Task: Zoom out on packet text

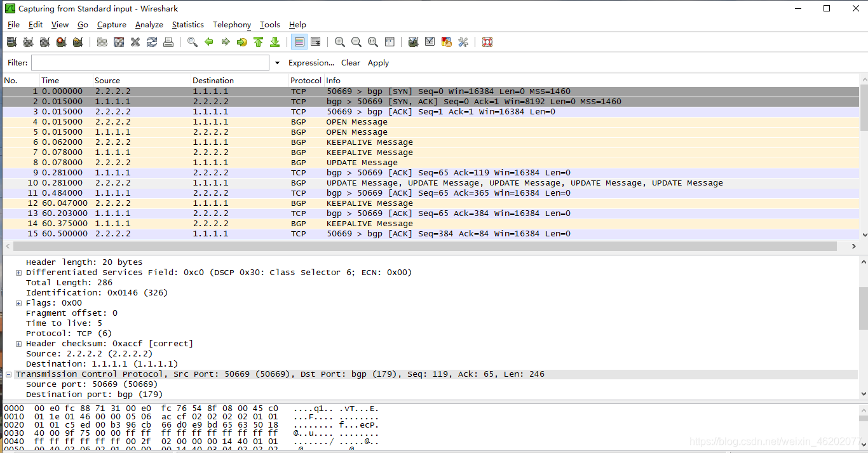Action: (x=356, y=42)
